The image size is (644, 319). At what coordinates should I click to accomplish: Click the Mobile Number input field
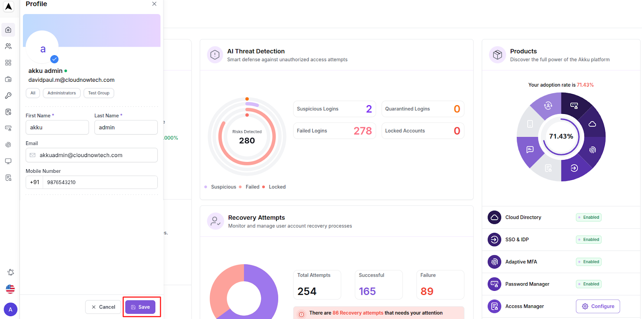100,182
